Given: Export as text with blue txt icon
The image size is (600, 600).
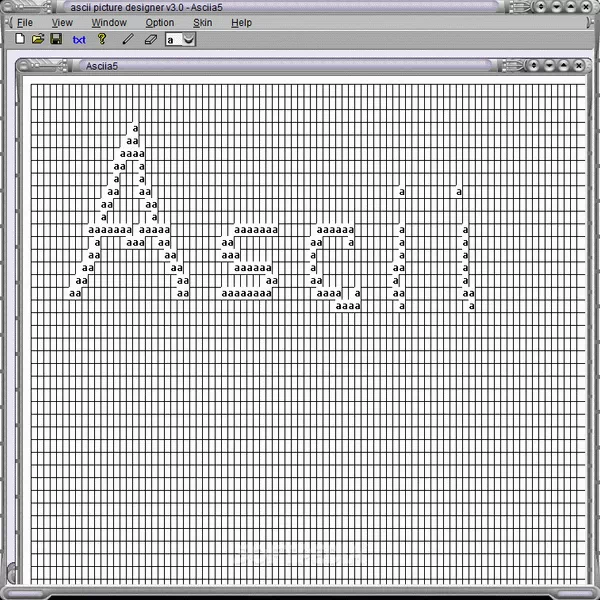Looking at the screenshot, I should click(79, 40).
